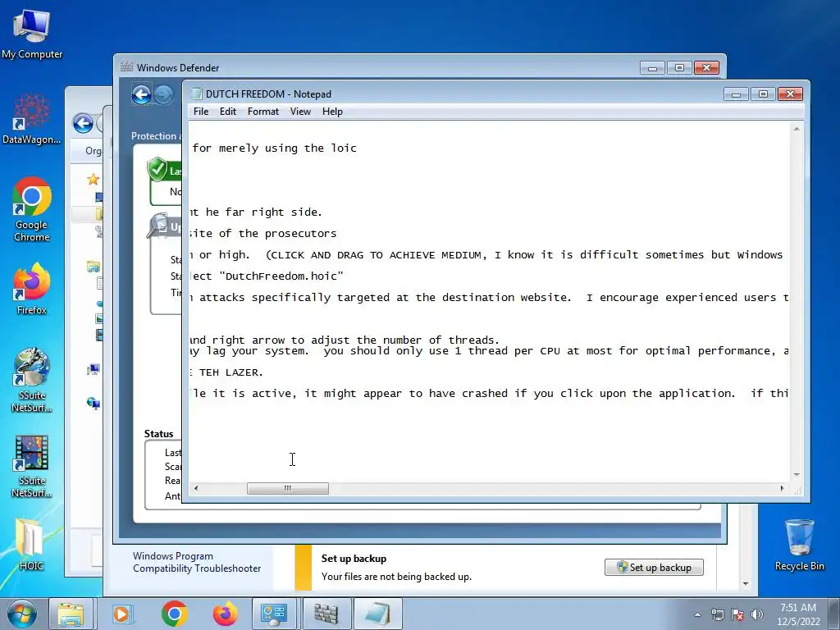Click the network icon in system tray
The height and width of the screenshot is (630, 840).
[717, 614]
